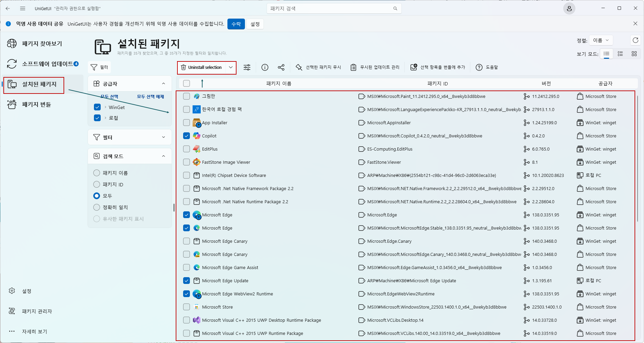The width and height of the screenshot is (644, 343).
Task: Collapse the 검색 모드 section
Action: tap(164, 156)
